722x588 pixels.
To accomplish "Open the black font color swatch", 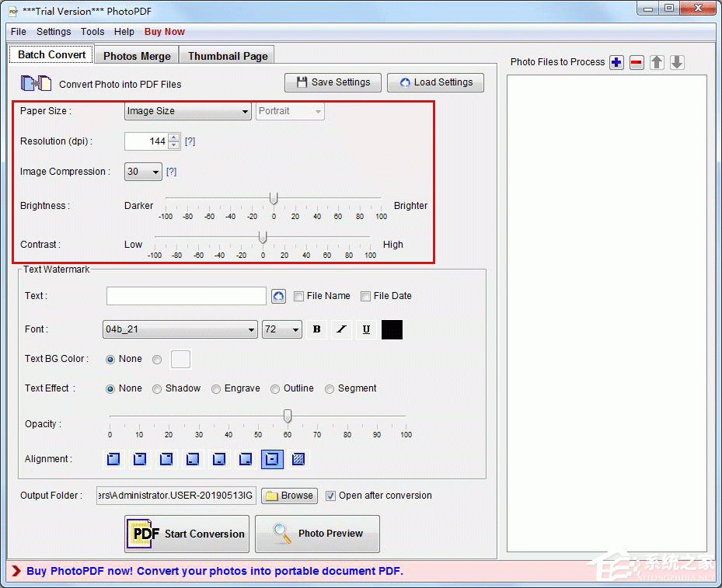I will 392,329.
